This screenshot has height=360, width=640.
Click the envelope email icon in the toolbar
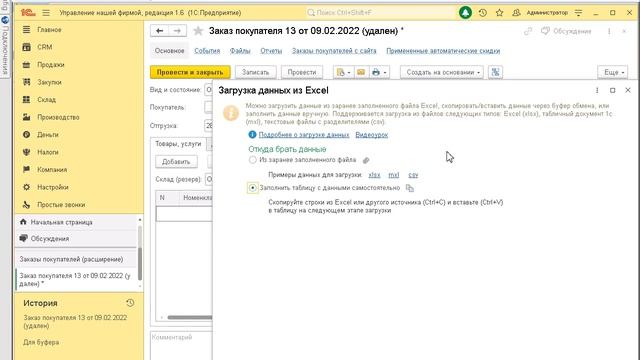[x=361, y=72]
